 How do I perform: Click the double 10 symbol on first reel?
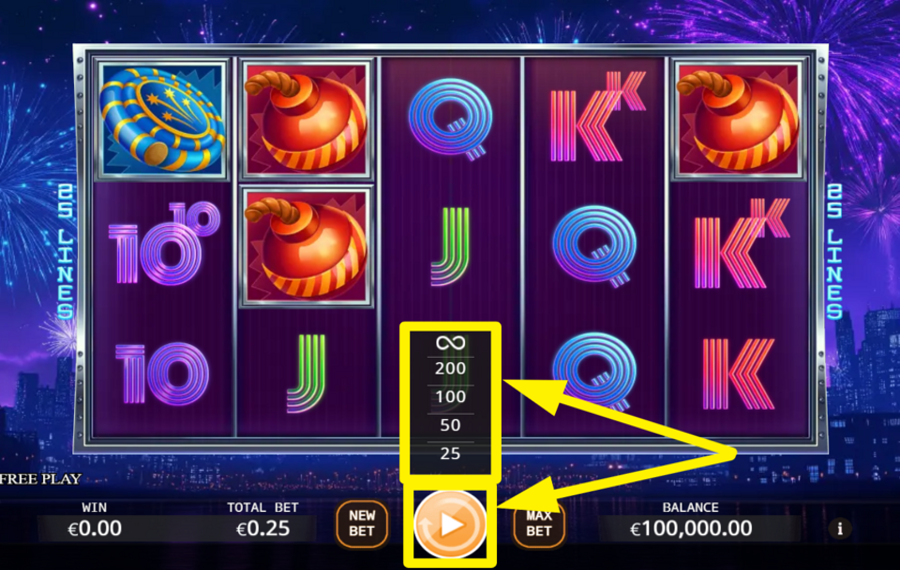pos(164,245)
